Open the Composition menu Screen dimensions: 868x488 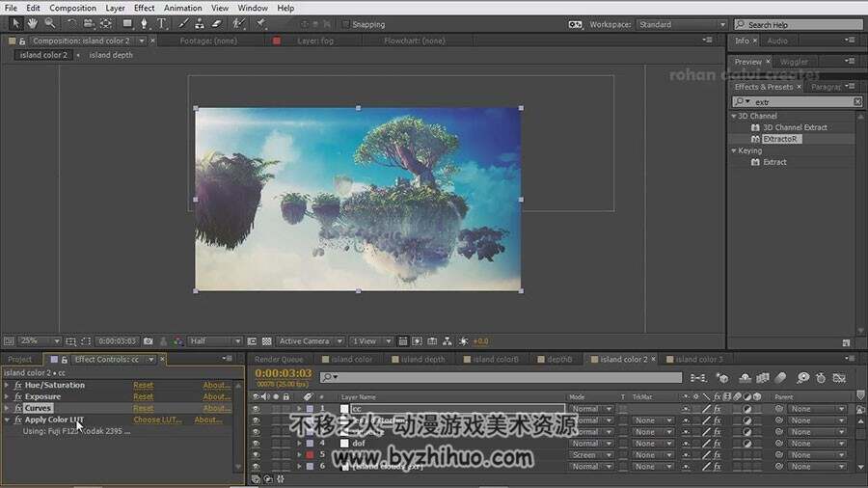[x=72, y=8]
